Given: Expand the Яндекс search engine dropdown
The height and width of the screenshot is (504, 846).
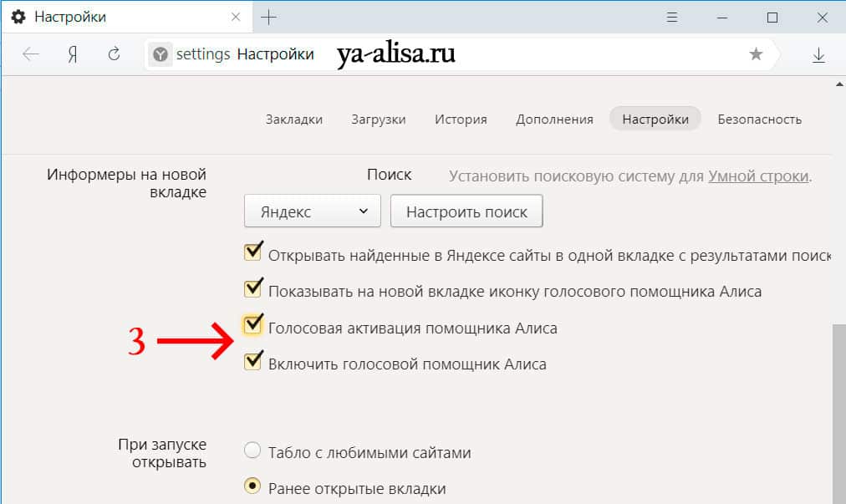Looking at the screenshot, I should coord(313,211).
